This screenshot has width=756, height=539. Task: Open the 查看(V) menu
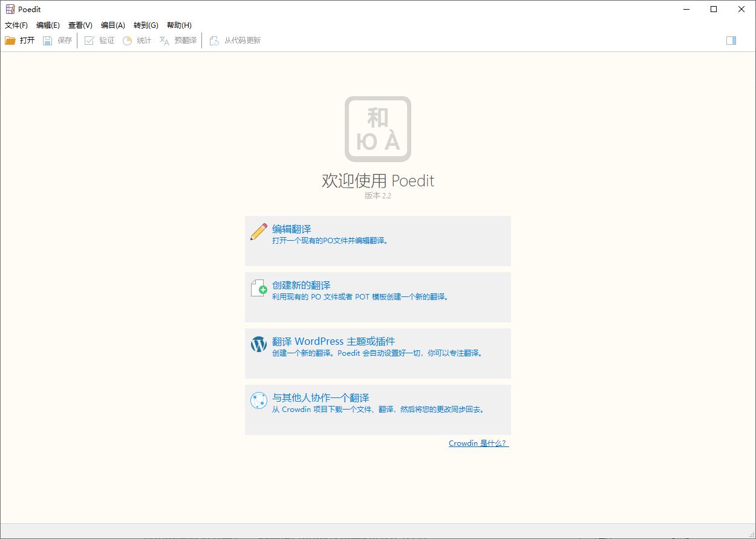(80, 25)
